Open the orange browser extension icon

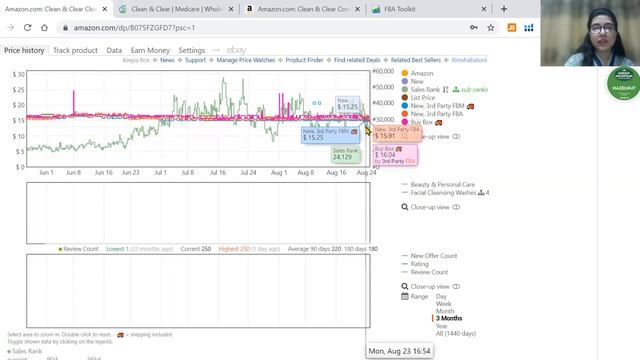[511, 28]
